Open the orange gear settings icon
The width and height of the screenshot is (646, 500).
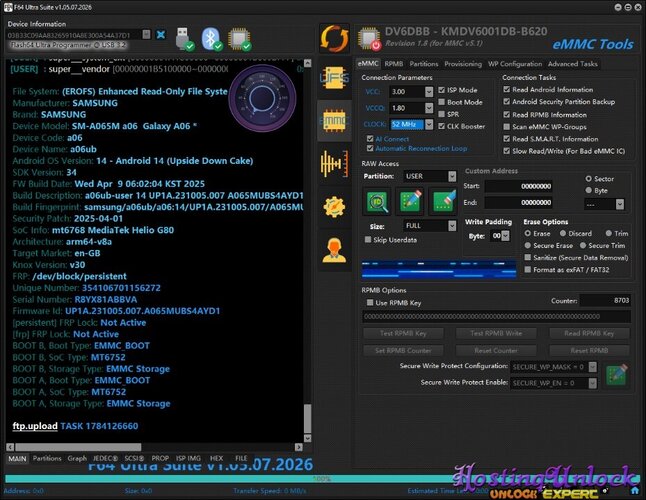pos(334,207)
